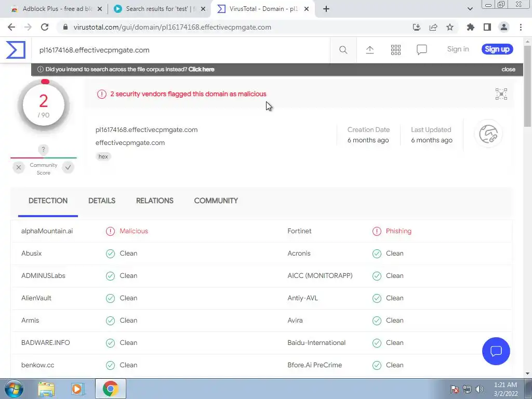Click the Action Center flag tray icon
532x399 pixels.
pyautogui.click(x=455, y=389)
